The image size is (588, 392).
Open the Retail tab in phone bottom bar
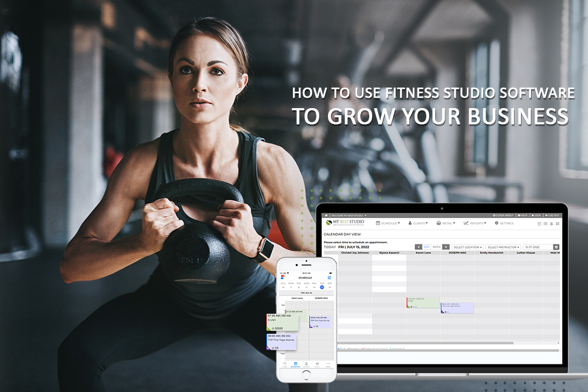[318, 364]
